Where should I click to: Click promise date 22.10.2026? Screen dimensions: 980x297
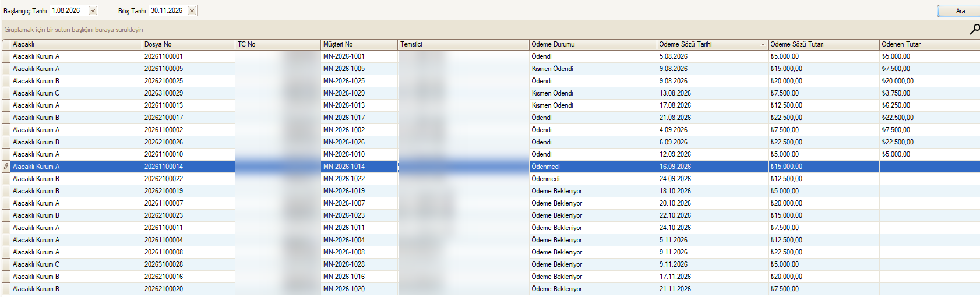[675, 215]
